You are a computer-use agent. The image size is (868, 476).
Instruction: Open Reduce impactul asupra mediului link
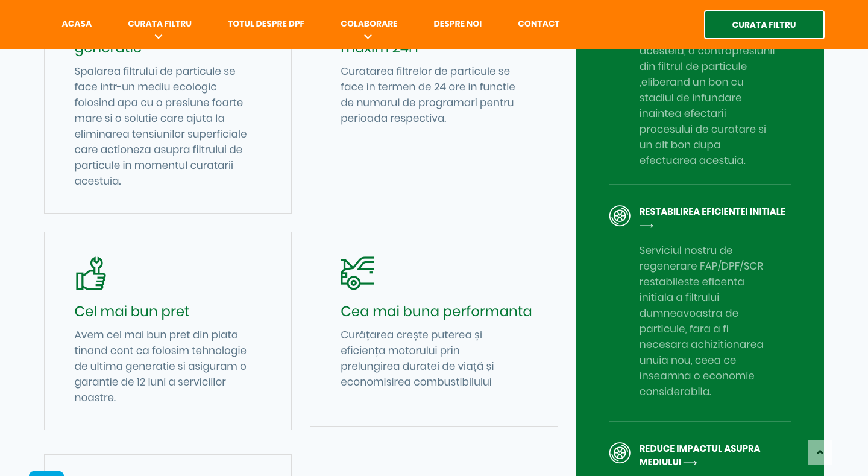tap(700, 455)
